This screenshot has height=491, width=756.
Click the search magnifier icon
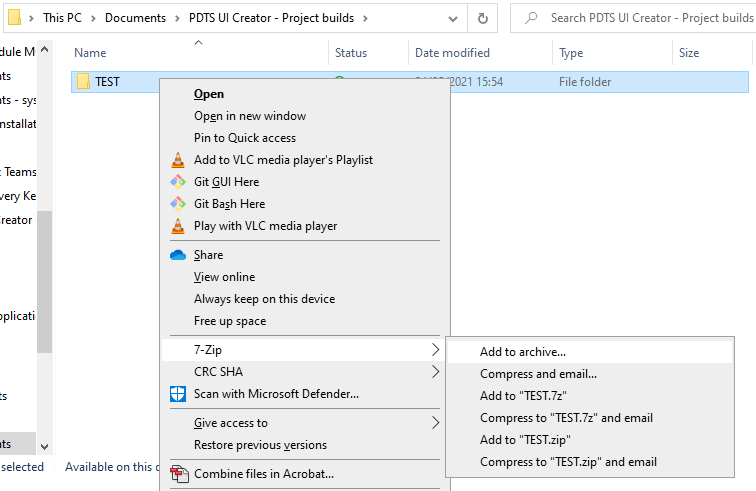tap(531, 18)
